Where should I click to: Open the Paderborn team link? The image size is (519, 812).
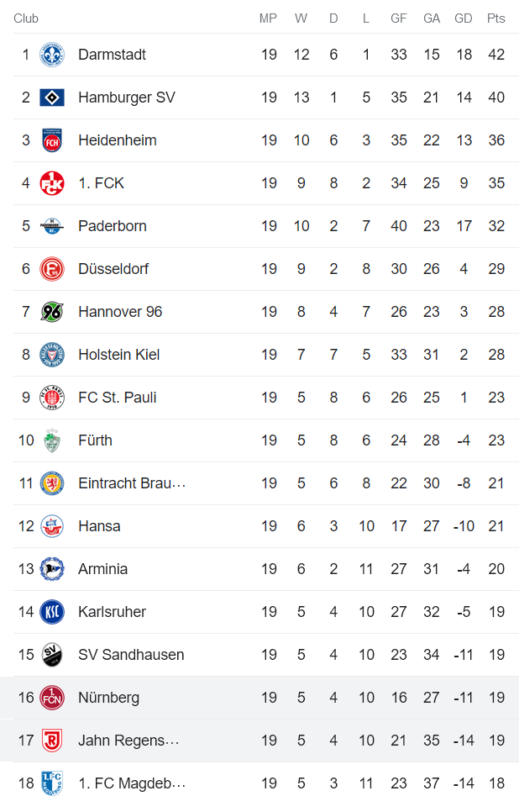click(112, 226)
